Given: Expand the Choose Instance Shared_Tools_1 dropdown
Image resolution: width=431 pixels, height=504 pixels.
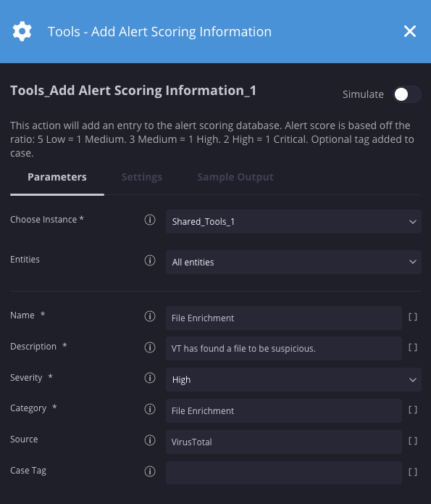Looking at the screenshot, I should (293, 222).
